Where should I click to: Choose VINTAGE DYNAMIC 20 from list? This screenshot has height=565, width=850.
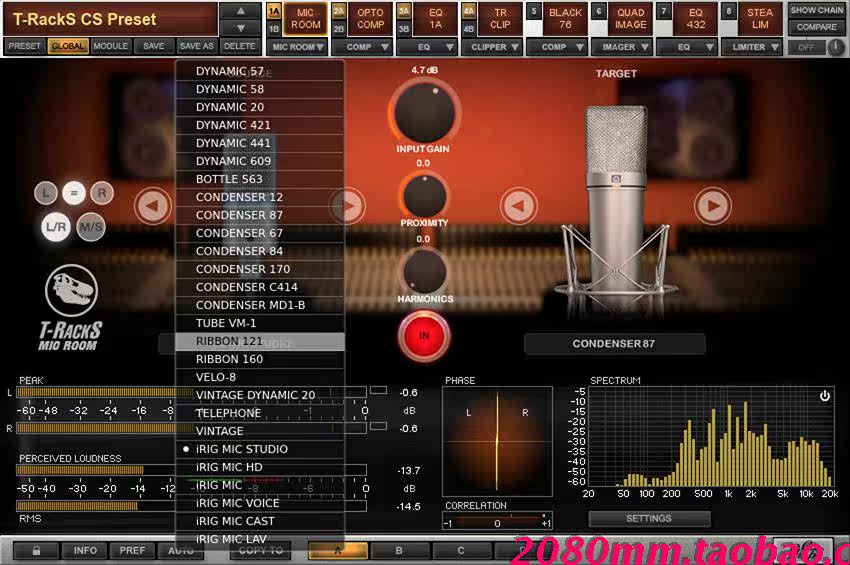click(x=260, y=395)
